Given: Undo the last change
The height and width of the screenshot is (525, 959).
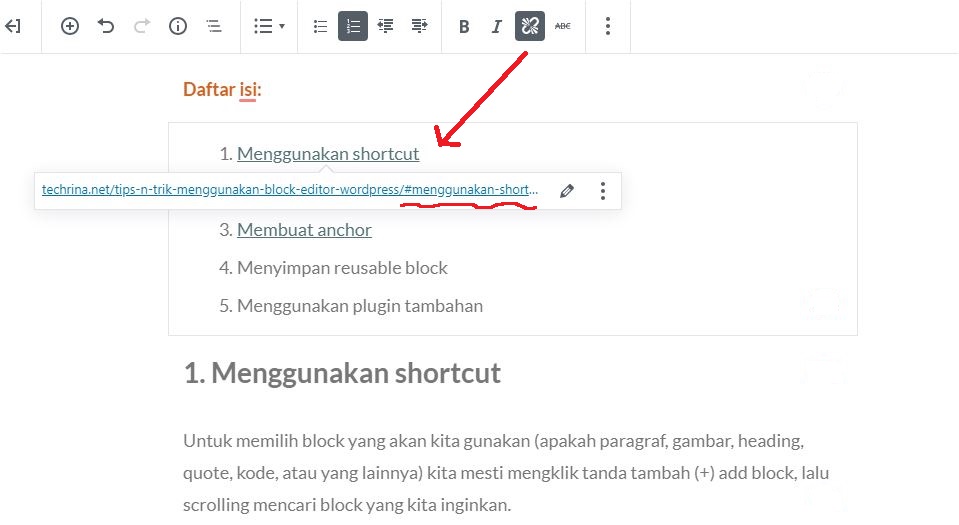Looking at the screenshot, I should tap(106, 27).
